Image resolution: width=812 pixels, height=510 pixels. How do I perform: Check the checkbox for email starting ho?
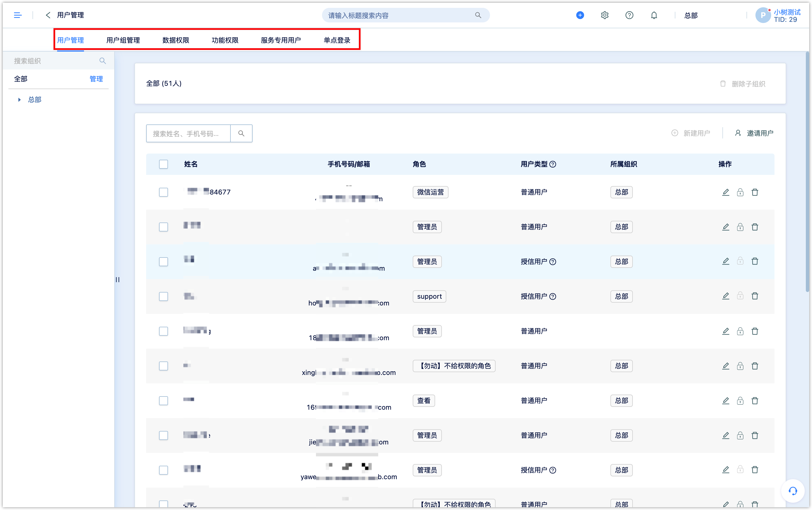(164, 296)
